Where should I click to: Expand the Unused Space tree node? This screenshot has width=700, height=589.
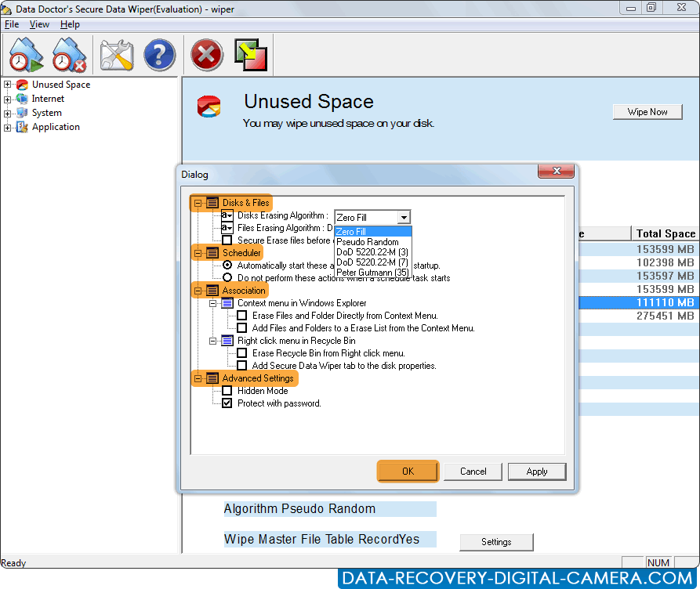pos(8,85)
